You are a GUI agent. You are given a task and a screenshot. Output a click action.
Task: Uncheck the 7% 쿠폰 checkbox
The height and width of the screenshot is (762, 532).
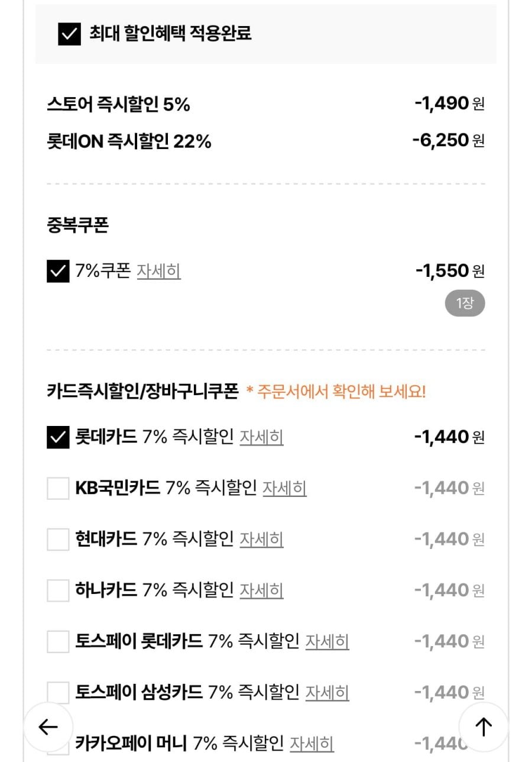pos(58,272)
